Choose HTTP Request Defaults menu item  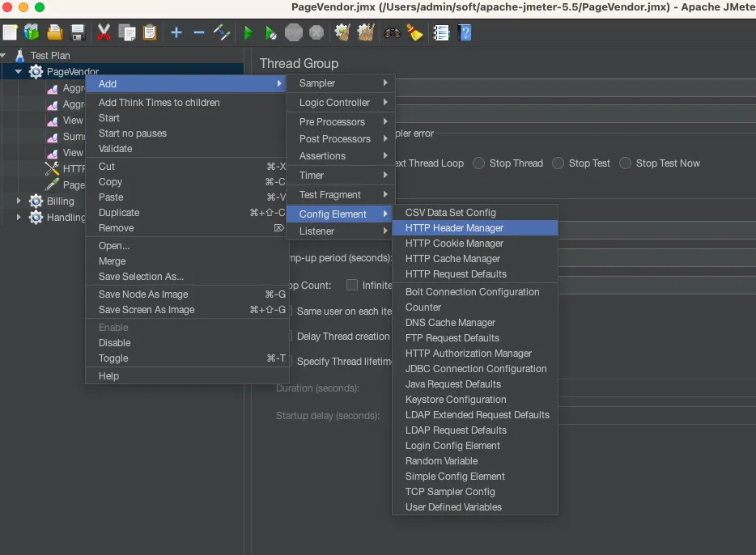click(x=475, y=274)
